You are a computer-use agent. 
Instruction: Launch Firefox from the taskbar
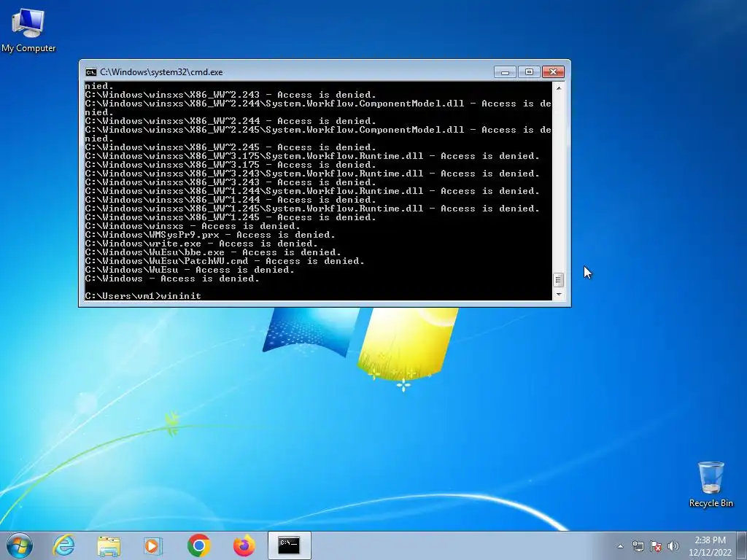[x=244, y=545]
